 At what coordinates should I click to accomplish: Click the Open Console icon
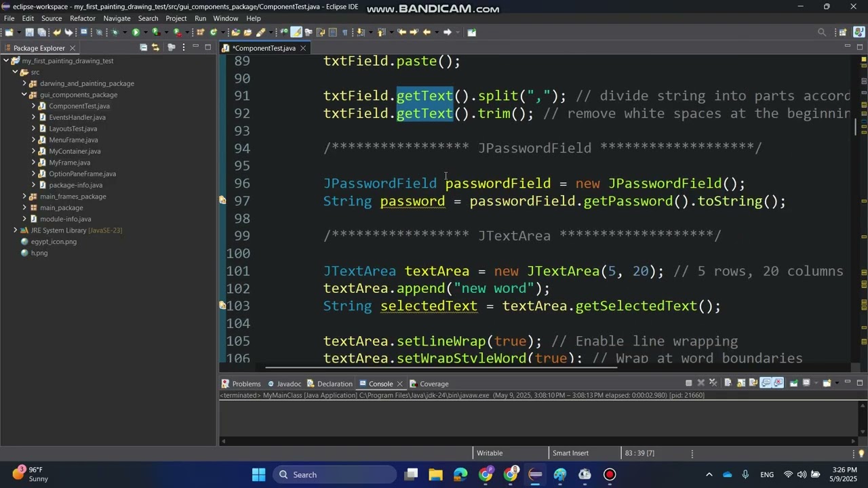click(827, 383)
